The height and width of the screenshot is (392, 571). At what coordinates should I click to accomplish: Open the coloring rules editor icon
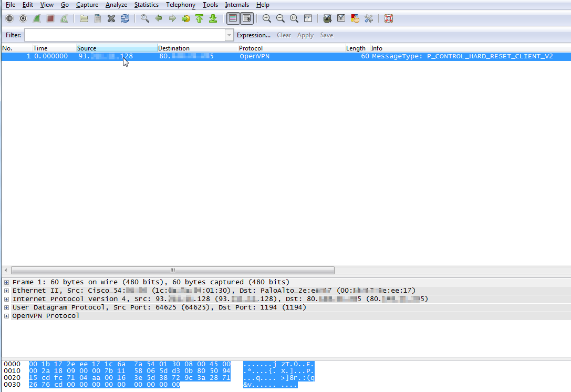[x=355, y=18]
